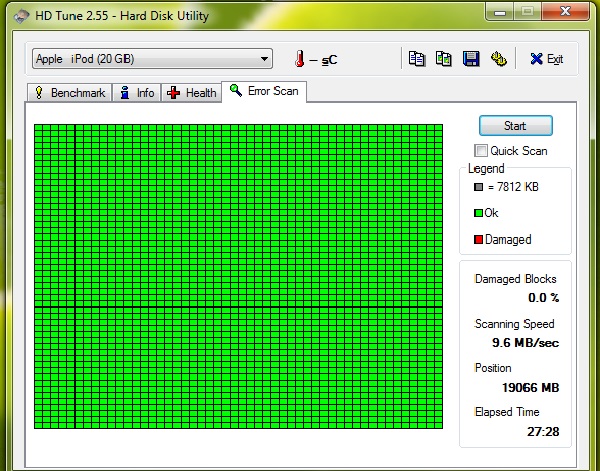The height and width of the screenshot is (471, 600).
Task: Click the copy screenshot to clipboard icon
Action: point(444,59)
